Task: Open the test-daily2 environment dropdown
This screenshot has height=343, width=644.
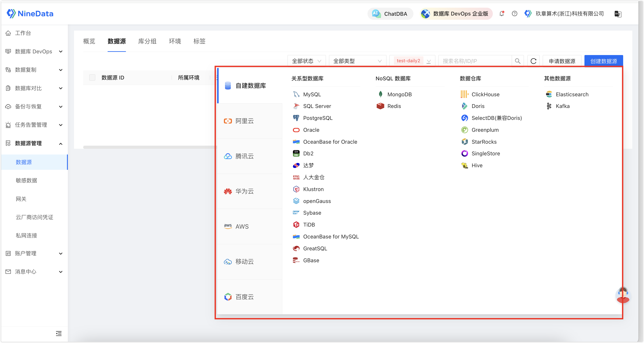Action: click(412, 61)
